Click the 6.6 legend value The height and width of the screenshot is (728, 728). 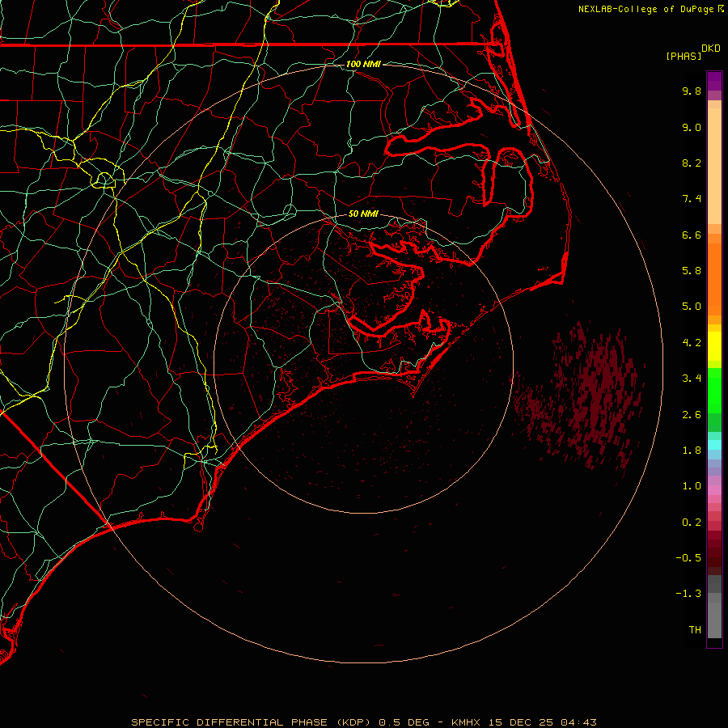[692, 235]
